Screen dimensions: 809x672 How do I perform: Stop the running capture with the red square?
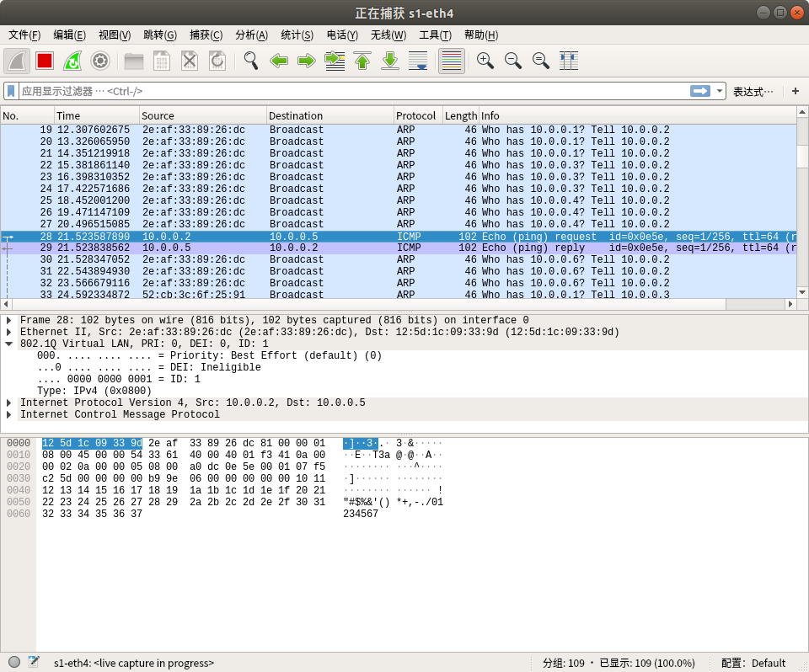coord(45,61)
